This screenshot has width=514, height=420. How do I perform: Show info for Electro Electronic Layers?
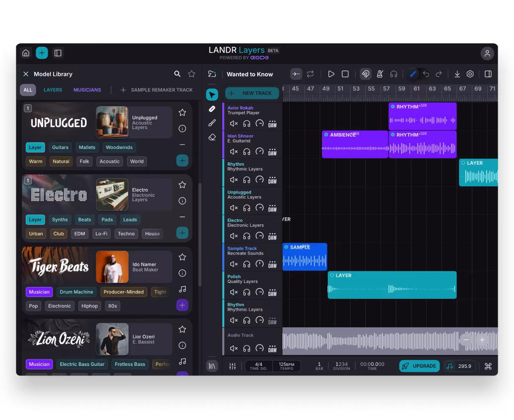[182, 201]
